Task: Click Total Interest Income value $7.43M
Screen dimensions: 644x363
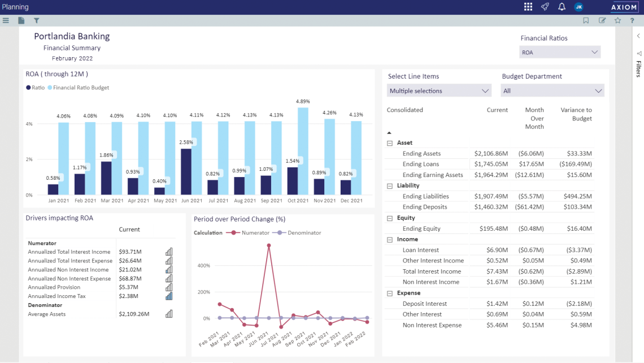Action: click(x=497, y=271)
